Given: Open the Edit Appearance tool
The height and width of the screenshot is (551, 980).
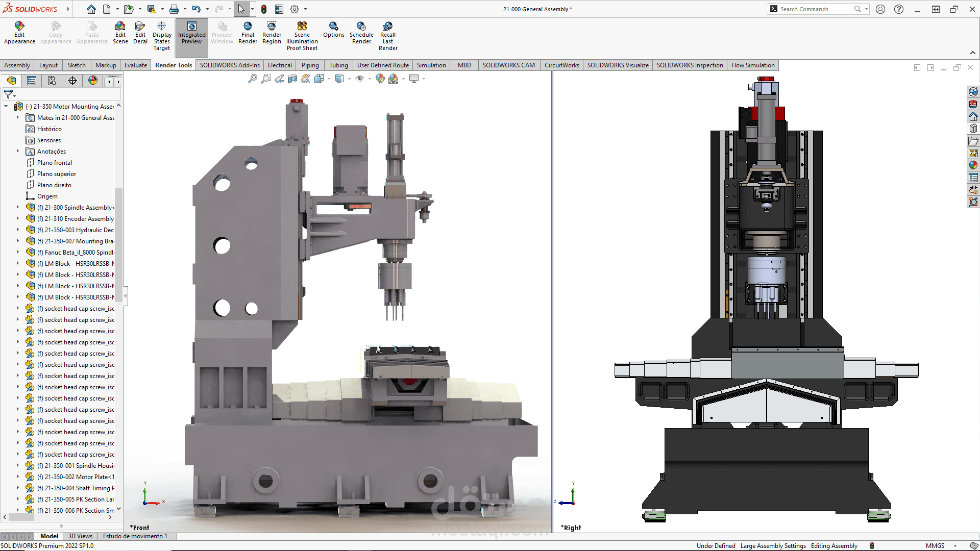Looking at the screenshot, I should (x=19, y=33).
